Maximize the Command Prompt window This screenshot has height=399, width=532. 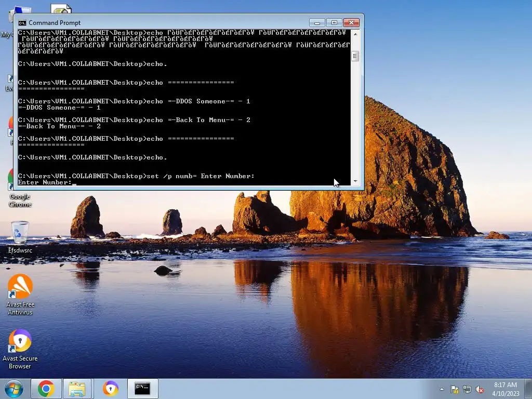334,23
